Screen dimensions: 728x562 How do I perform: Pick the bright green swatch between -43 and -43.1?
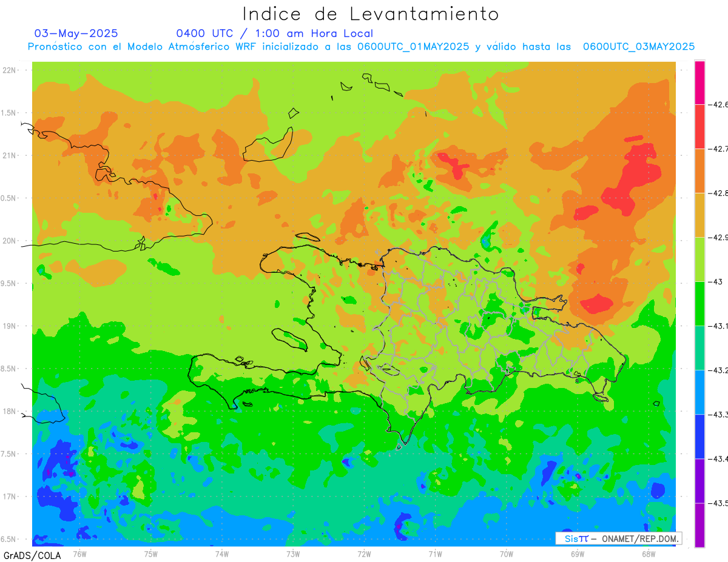(x=699, y=304)
